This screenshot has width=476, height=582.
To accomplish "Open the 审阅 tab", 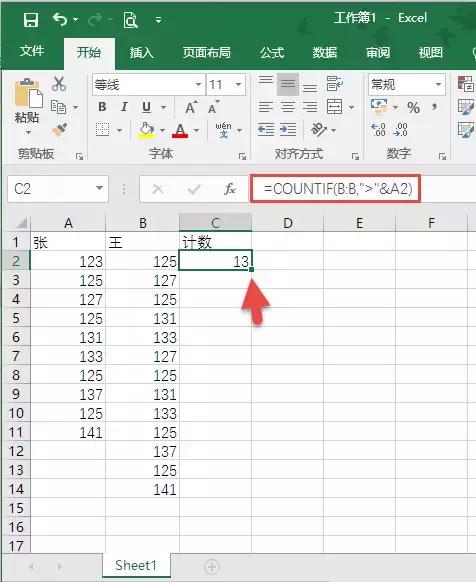I will [378, 52].
